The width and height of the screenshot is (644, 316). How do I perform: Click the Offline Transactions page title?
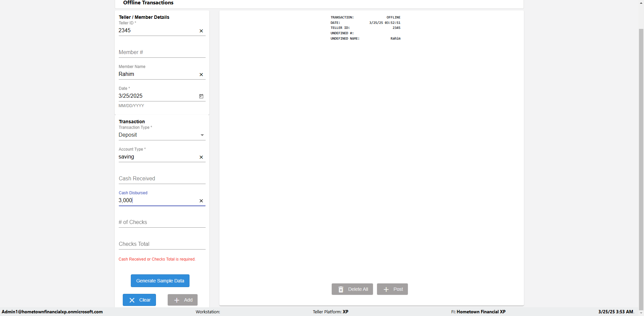click(x=148, y=3)
